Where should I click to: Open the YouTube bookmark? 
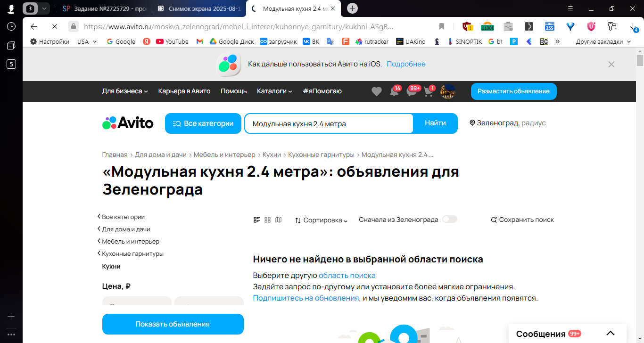172,41
